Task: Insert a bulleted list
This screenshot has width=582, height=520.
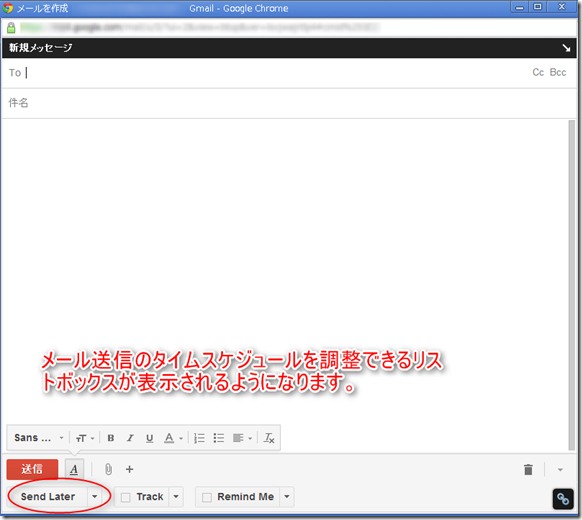Action: (219, 438)
